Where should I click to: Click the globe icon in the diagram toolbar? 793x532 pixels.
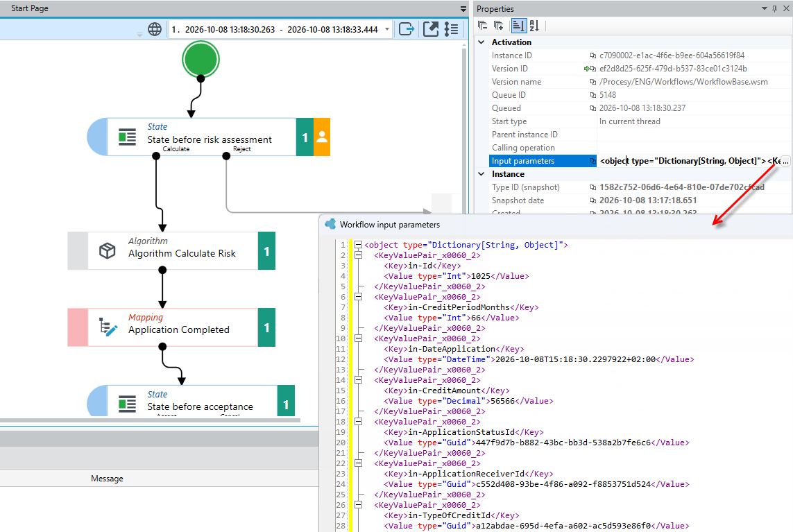click(155, 29)
